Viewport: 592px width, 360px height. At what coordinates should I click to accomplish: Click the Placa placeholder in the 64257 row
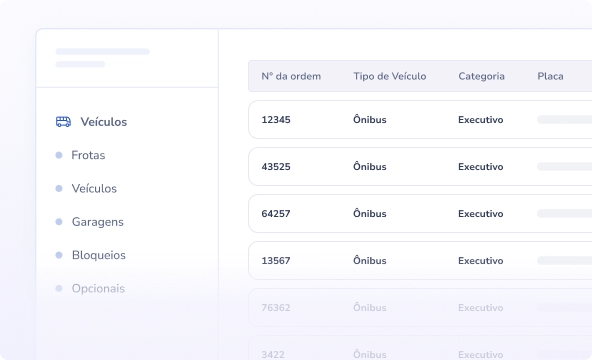pyautogui.click(x=564, y=214)
